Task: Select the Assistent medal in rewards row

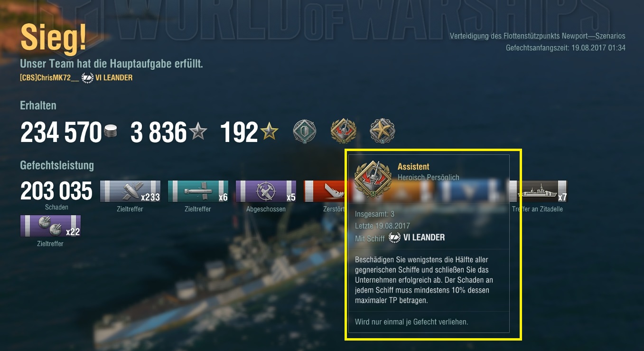Action: (343, 132)
